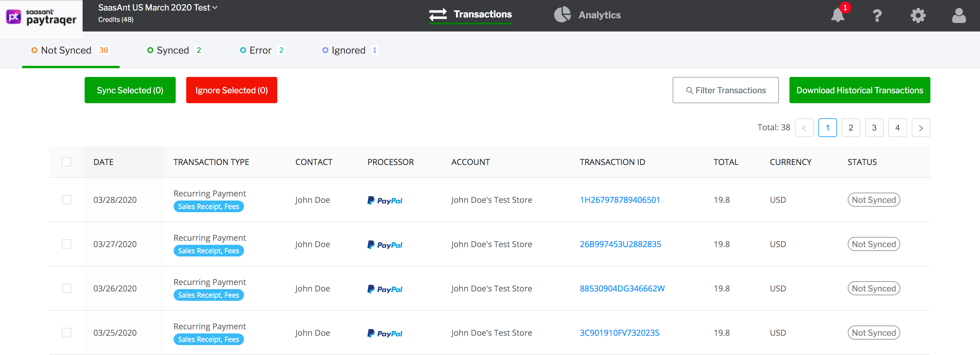Open the help question mark icon
This screenshot has height=355, width=980.
[877, 15]
